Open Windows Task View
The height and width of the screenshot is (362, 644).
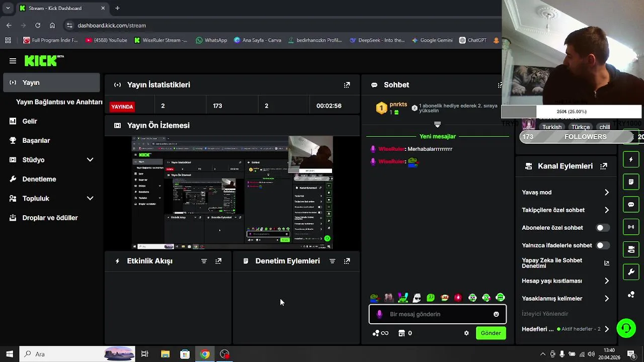[145, 354]
